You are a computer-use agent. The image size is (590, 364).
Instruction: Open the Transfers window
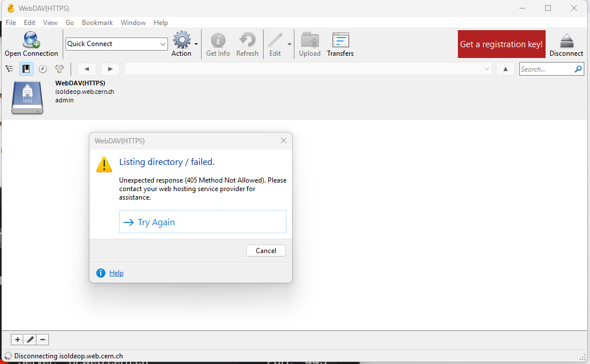tap(340, 40)
